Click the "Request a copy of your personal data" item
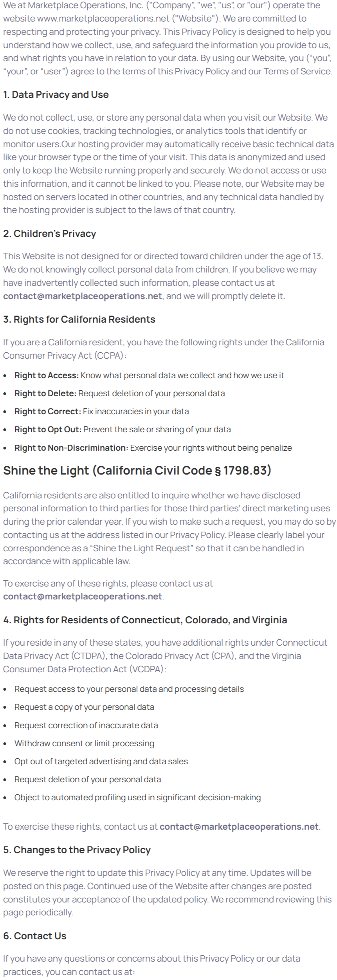 pyautogui.click(x=84, y=707)
